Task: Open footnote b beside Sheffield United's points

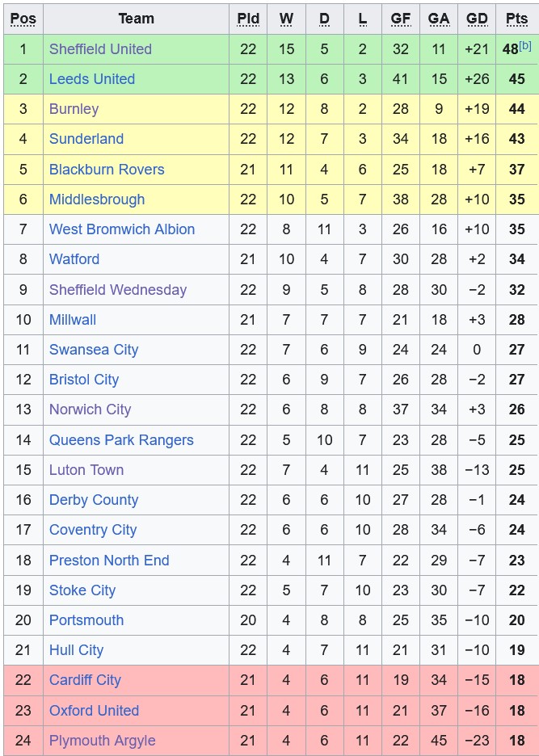Action: [x=525, y=46]
